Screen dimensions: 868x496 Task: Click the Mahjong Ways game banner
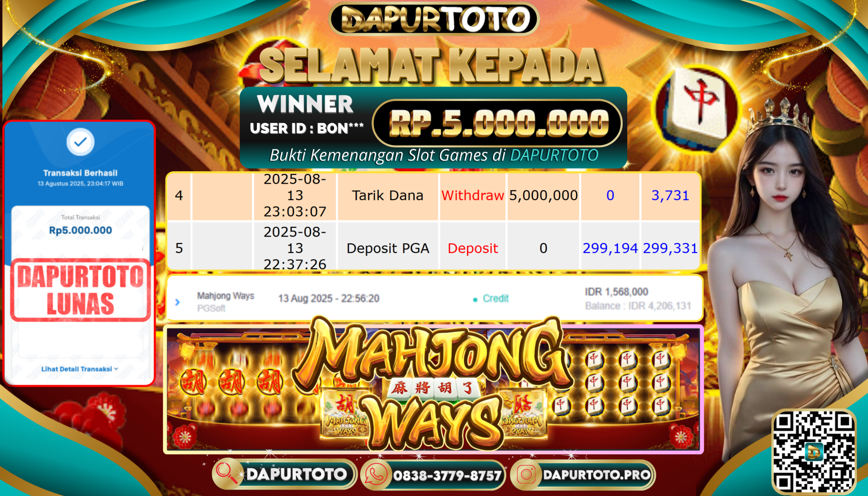[x=433, y=389]
